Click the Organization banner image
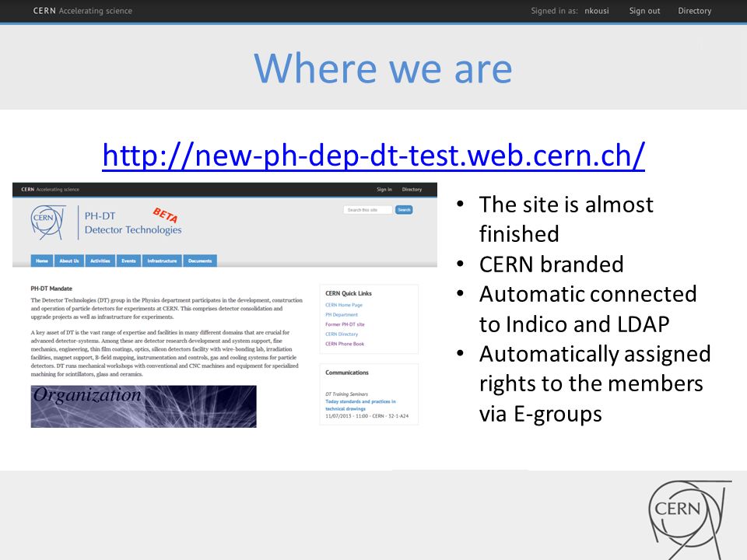This screenshot has width=747, height=560. point(144,406)
